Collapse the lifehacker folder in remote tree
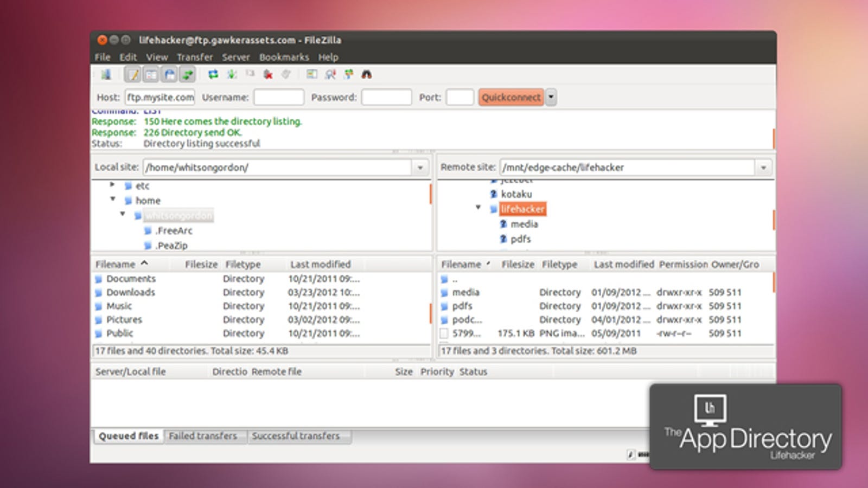 tap(478, 207)
